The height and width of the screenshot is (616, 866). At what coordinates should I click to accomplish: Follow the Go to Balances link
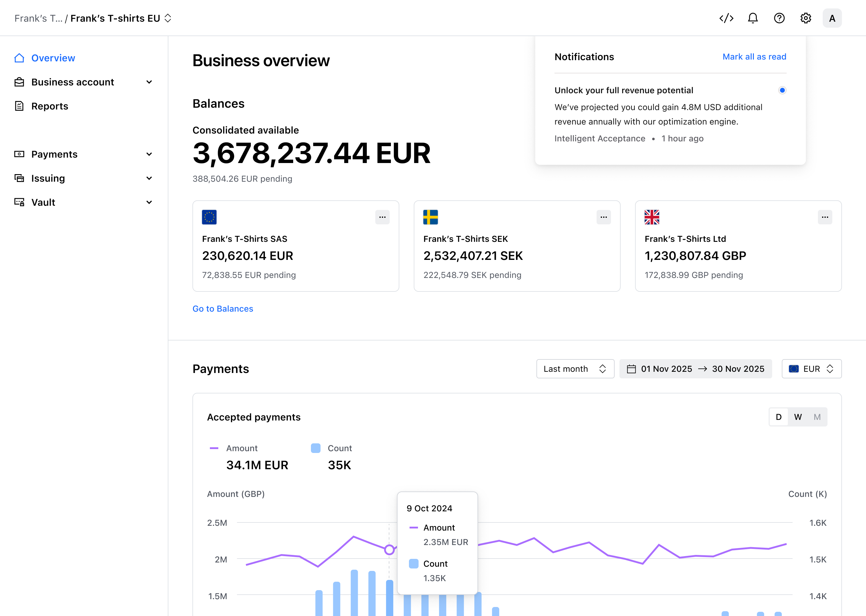click(x=223, y=309)
